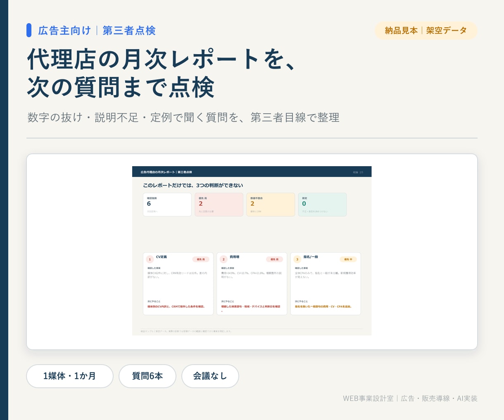504x420 pixels.
Task: Select the 質問6本 pill
Action: point(147,376)
